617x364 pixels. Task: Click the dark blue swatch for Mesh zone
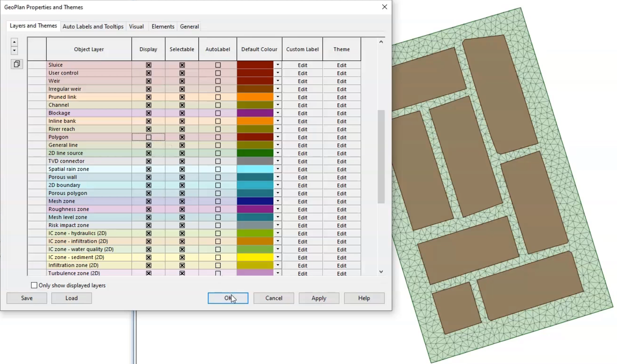255,201
